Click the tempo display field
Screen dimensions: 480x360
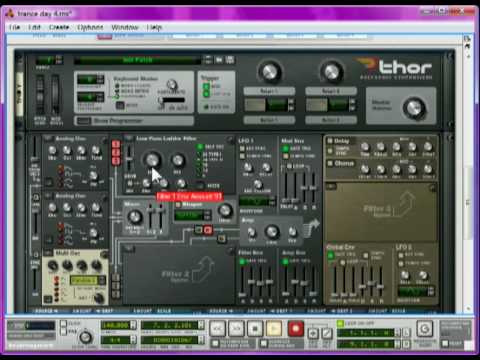[x=115, y=325]
